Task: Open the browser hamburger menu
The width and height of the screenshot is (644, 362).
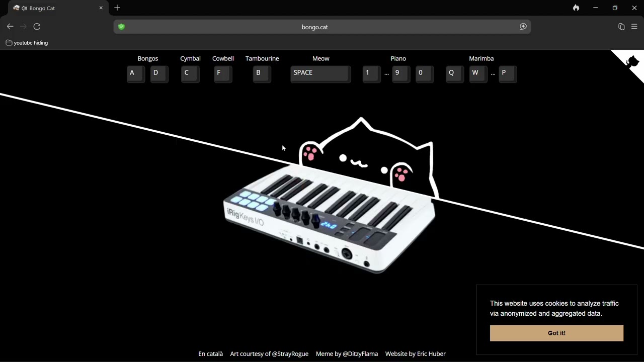Action: [634, 27]
